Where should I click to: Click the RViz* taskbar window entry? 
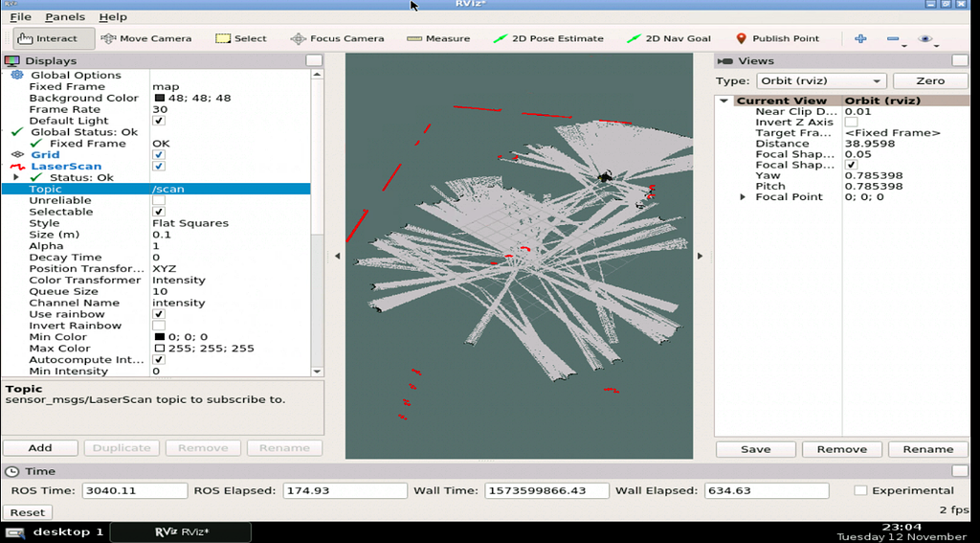click(181, 532)
